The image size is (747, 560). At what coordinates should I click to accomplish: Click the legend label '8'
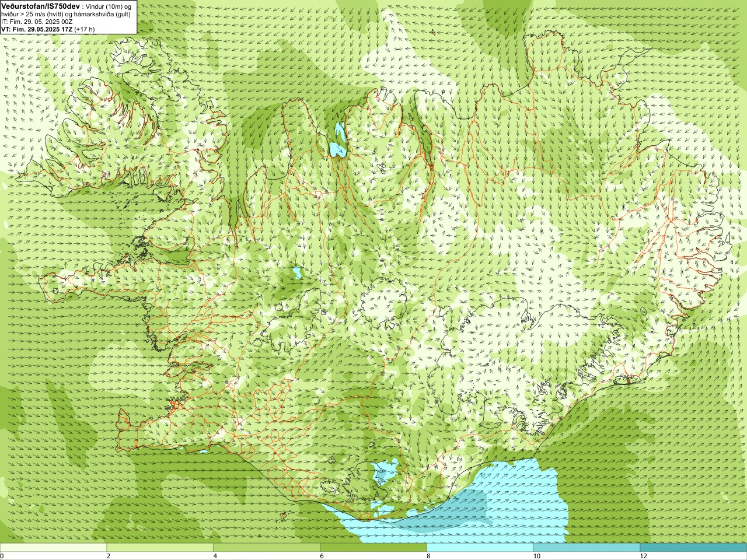click(x=429, y=556)
